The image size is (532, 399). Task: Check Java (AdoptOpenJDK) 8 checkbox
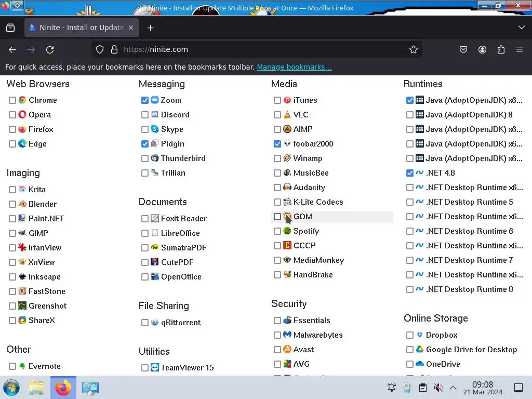(410, 115)
